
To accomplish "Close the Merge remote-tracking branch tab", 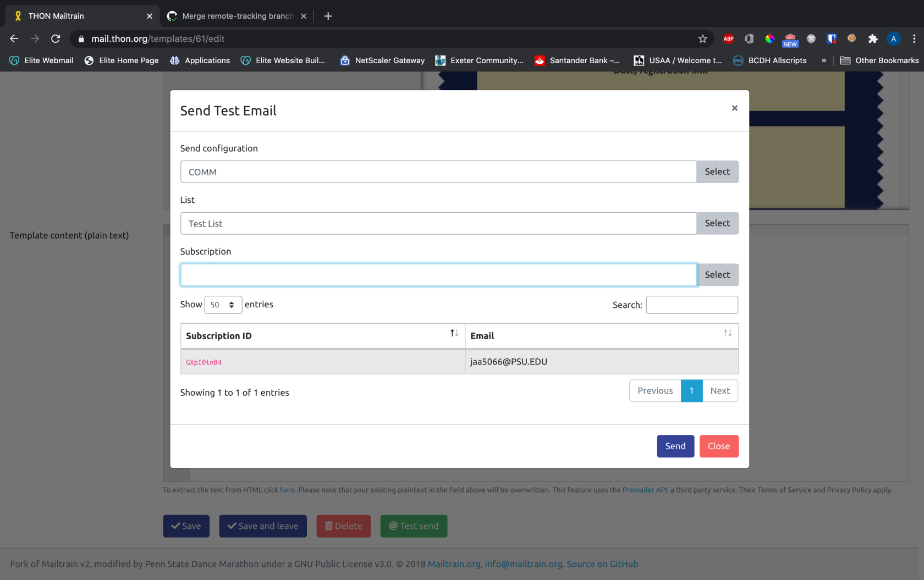I will pyautogui.click(x=304, y=16).
